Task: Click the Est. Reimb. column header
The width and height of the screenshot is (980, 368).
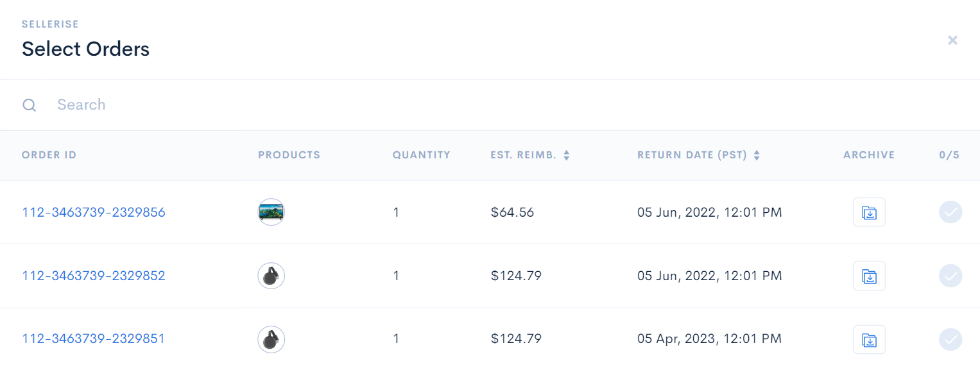Action: pyautogui.click(x=523, y=155)
